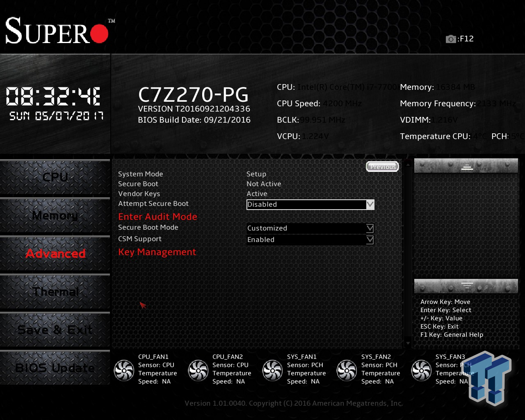Click the Active value of Vendor Keys
Viewport: 525px width, 420px height.
(x=257, y=194)
